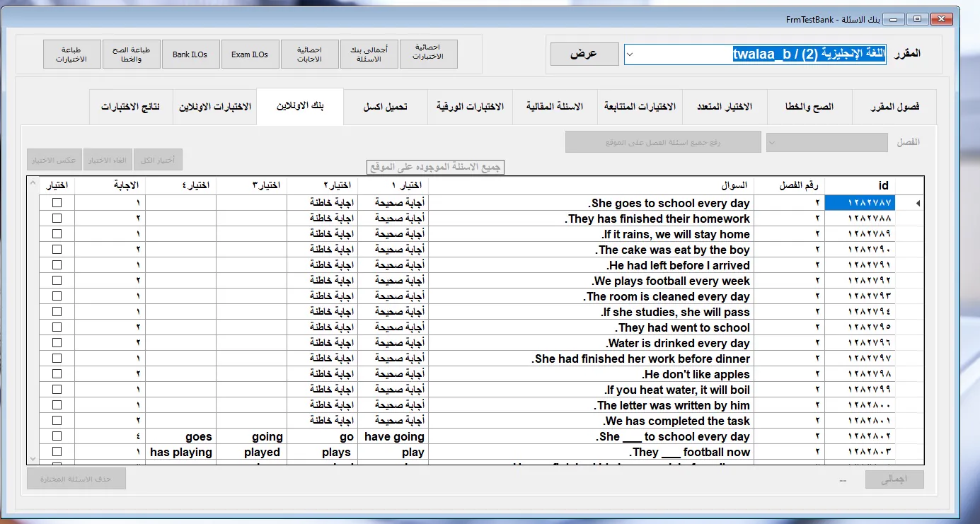This screenshot has width=980, height=524.
Task: Open the الاختيار المتعدد tab
Action: pos(725,107)
